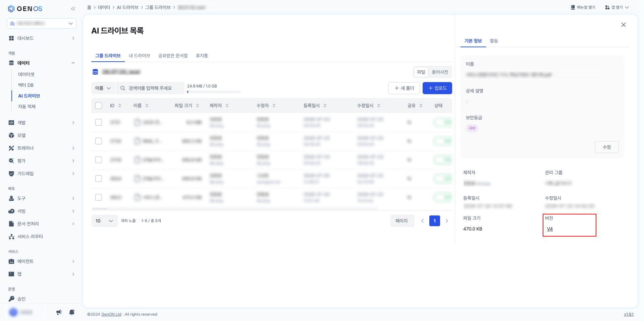Click the 수정 button in the info panel
Viewport: 644px width, 321px height.
(x=607, y=147)
